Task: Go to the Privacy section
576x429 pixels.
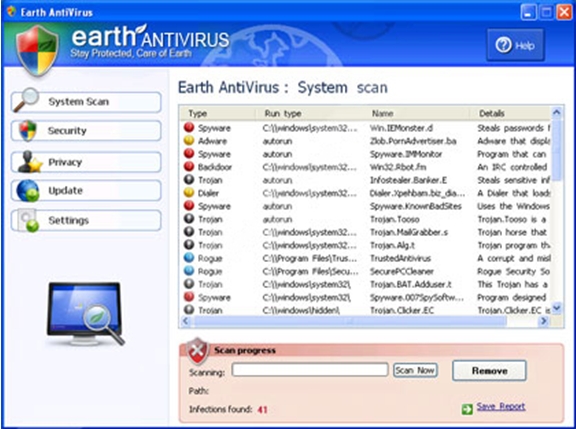Action: point(86,162)
